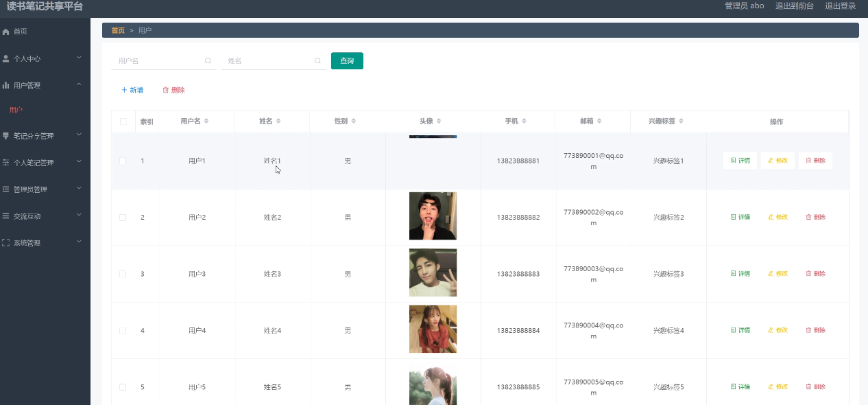Focus the 姓名 search input
The image size is (868, 405).
tap(273, 60)
